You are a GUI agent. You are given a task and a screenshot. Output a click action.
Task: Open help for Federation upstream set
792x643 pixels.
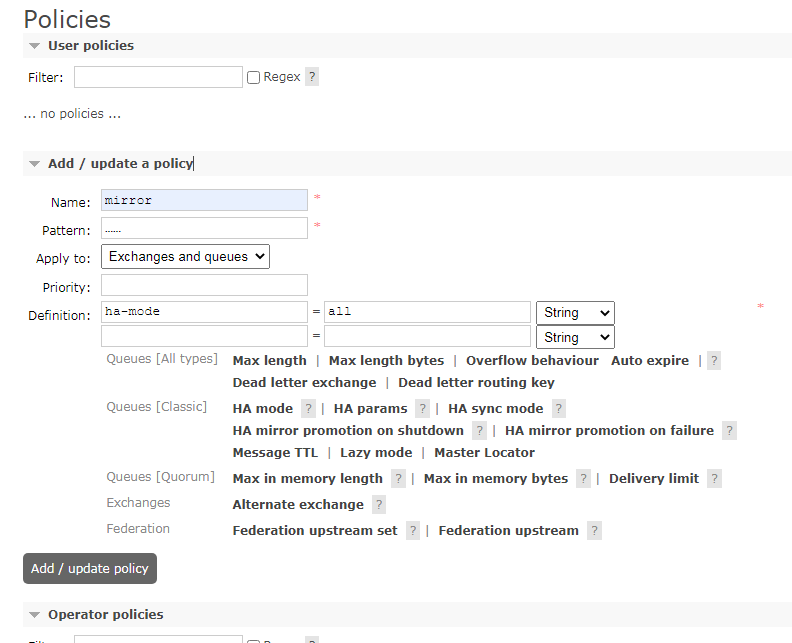pos(413,530)
